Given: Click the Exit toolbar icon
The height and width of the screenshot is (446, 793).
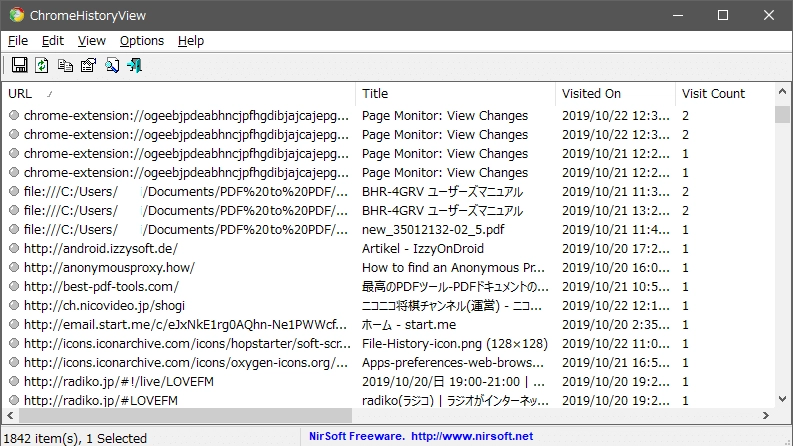Looking at the screenshot, I should click(135, 65).
